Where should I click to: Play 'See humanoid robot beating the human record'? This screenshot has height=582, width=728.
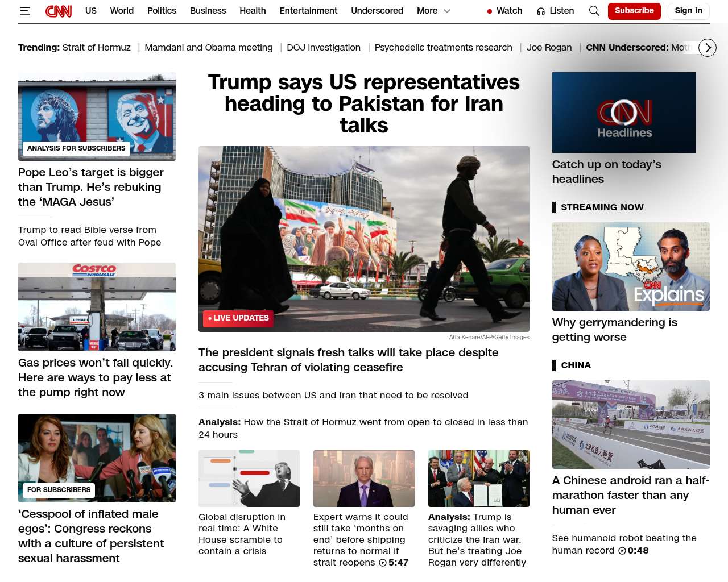click(x=624, y=544)
